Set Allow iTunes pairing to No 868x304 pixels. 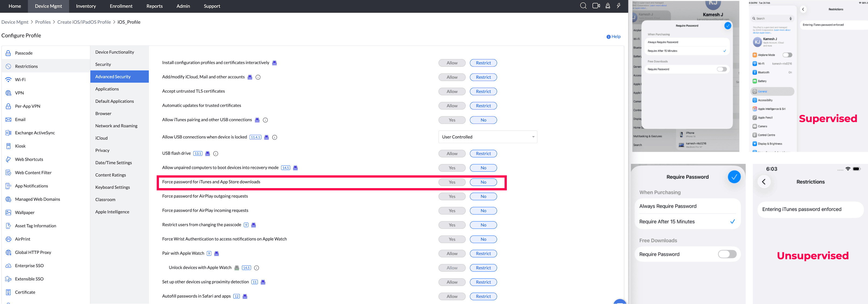(x=483, y=120)
